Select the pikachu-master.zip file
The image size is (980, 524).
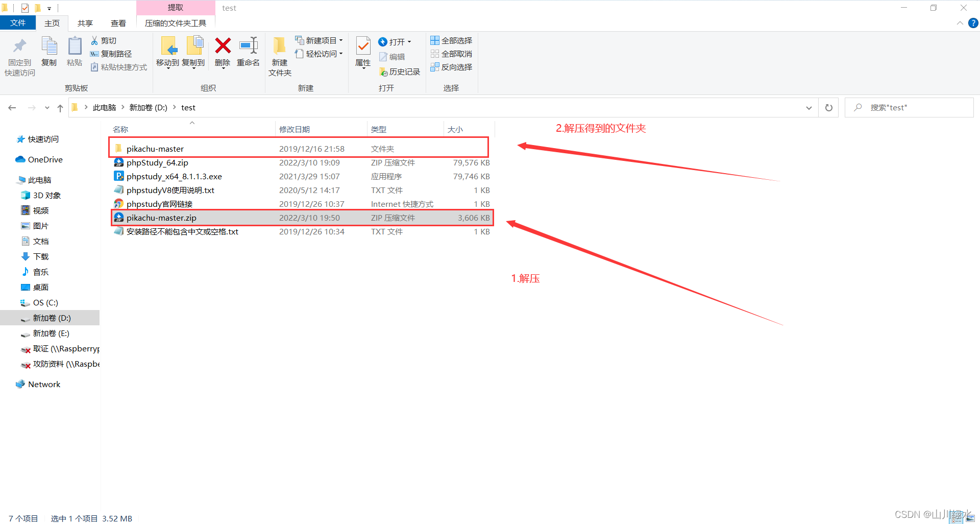[302, 218]
